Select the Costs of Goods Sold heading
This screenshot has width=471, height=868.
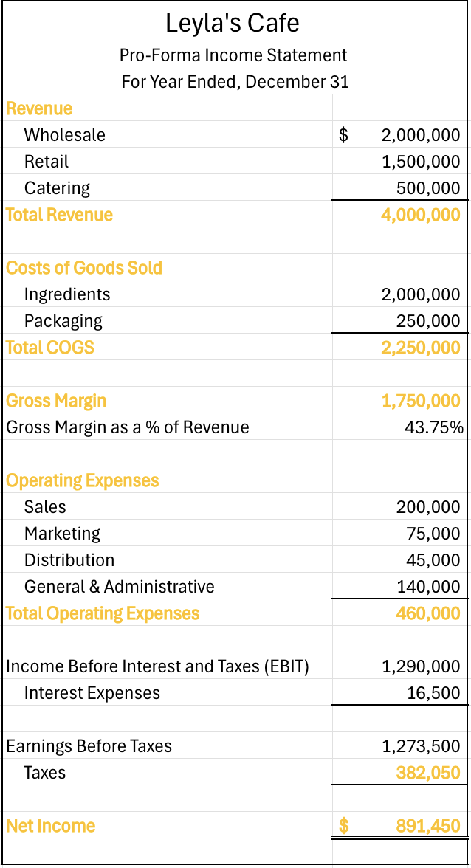pyautogui.click(x=84, y=268)
